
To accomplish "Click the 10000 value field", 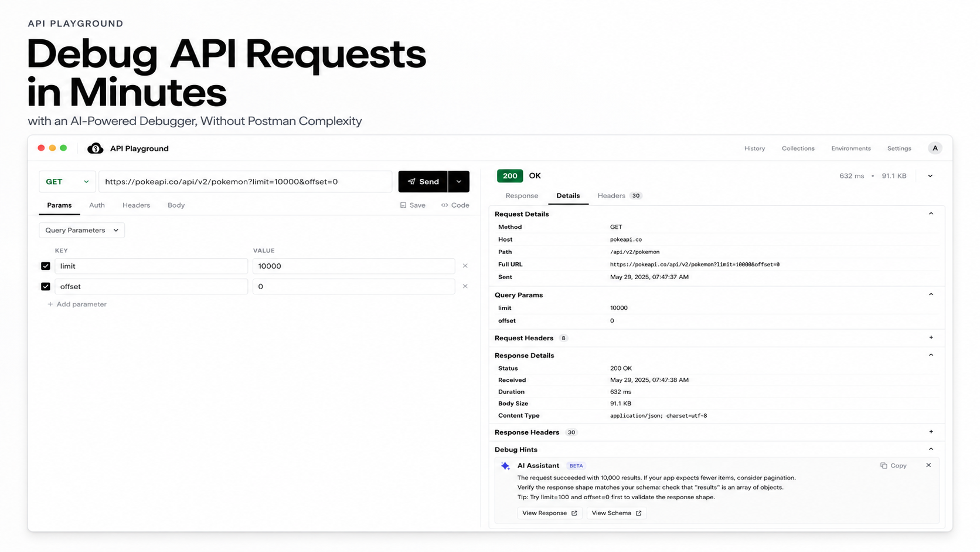I will tap(353, 266).
